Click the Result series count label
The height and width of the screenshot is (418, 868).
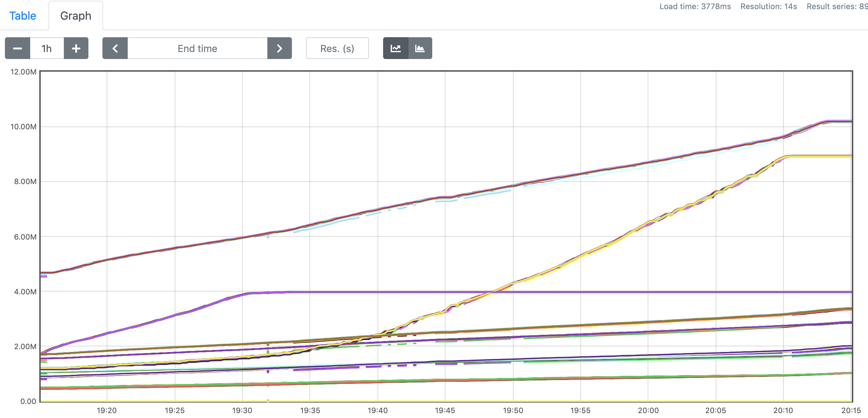click(837, 6)
